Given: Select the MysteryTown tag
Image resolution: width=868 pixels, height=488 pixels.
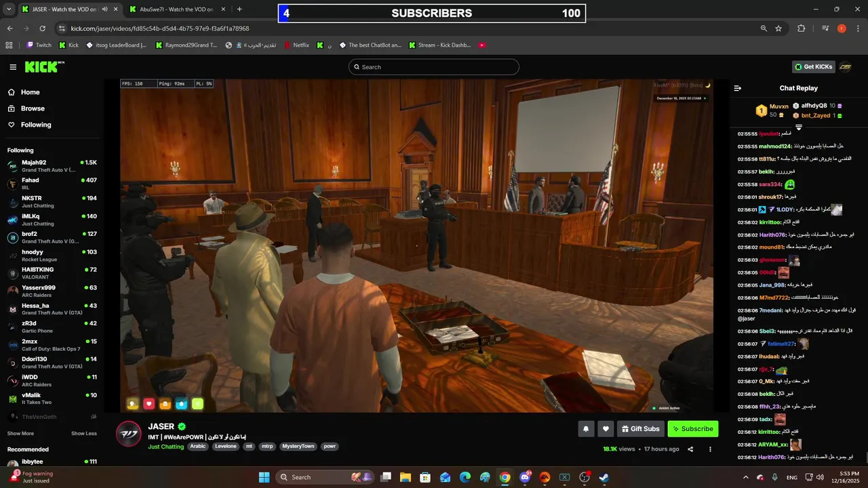Looking at the screenshot, I should [x=298, y=447].
